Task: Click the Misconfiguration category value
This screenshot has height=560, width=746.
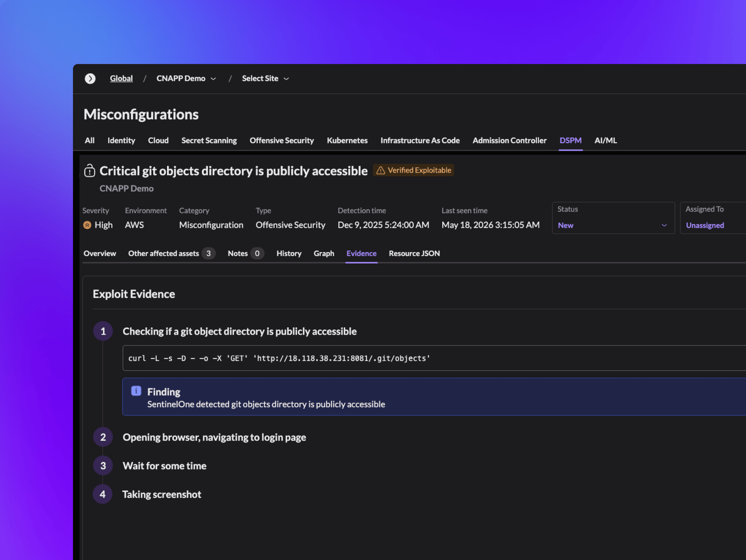Action: tap(211, 225)
